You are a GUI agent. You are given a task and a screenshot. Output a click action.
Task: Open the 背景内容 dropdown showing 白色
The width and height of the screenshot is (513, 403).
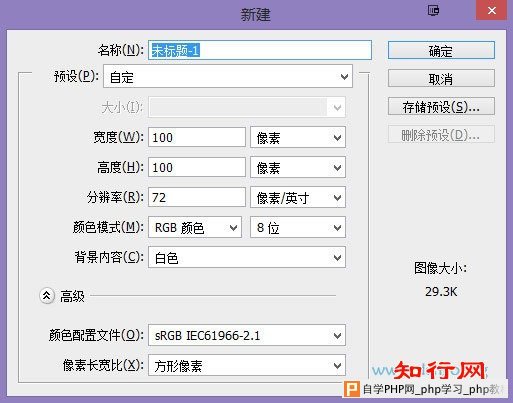[247, 257]
